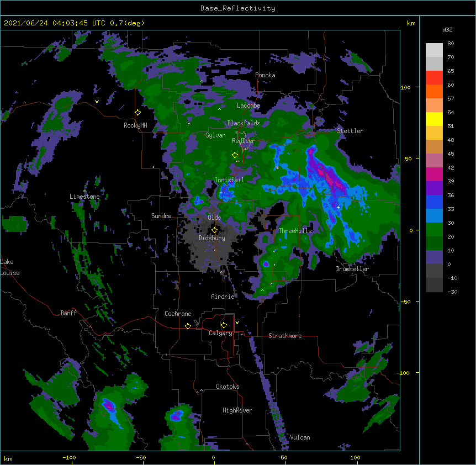Viewport: 476px width, 465px height.
Task: Click the Lacombe city label
Action: (x=248, y=105)
